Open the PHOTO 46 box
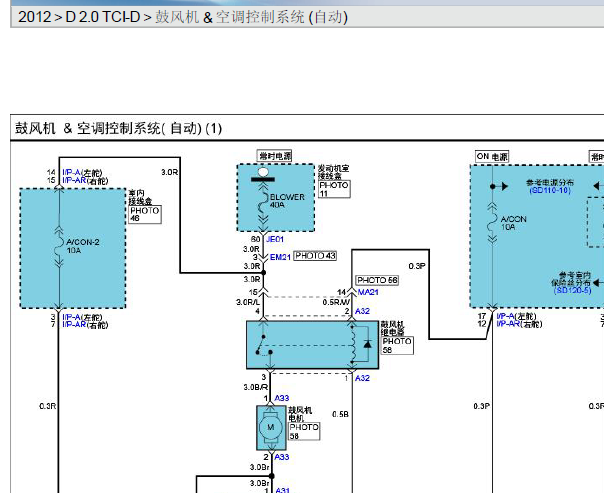The height and width of the screenshot is (493, 604). pos(145,214)
